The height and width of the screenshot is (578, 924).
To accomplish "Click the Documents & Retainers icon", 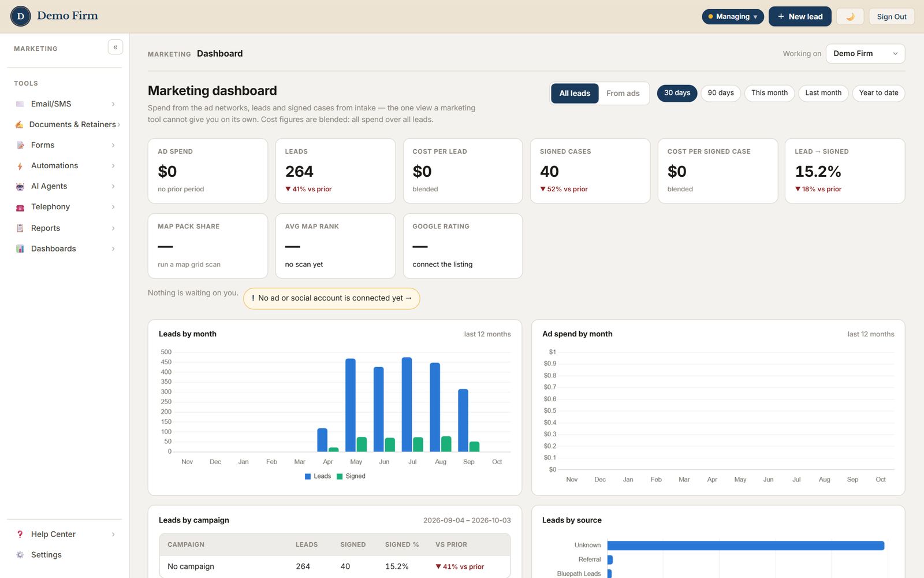I will pyautogui.click(x=20, y=124).
